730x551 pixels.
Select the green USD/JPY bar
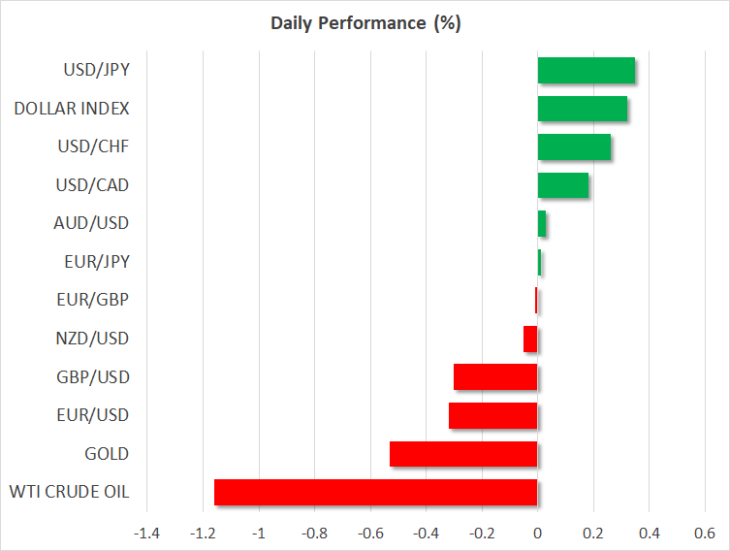click(586, 70)
